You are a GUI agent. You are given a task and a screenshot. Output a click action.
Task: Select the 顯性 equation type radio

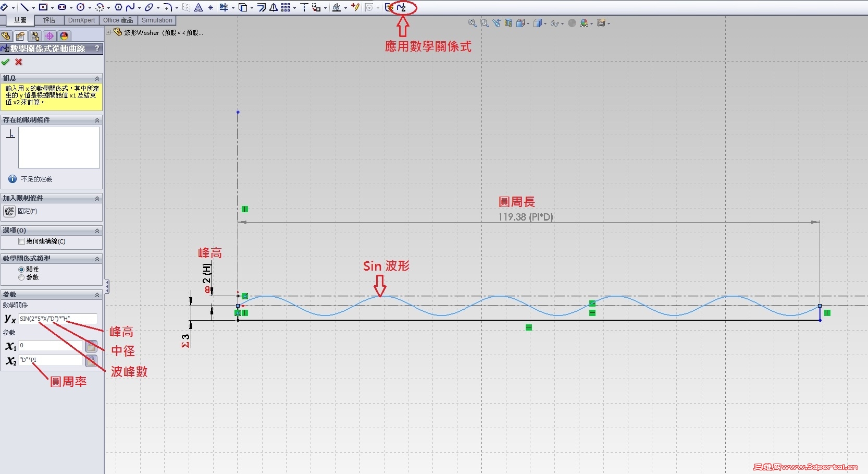[x=21, y=270]
